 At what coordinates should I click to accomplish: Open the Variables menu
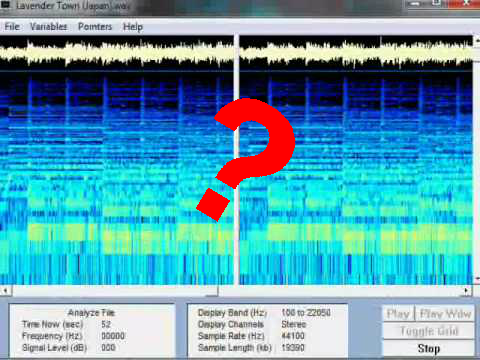coord(49,26)
